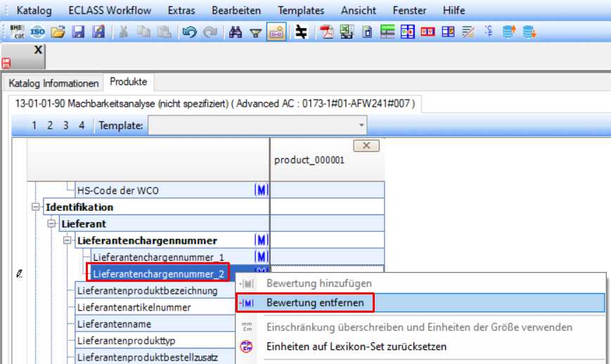The image size is (611, 364).
Task: Click the value transfer arrow grid icon
Action: pos(408,32)
